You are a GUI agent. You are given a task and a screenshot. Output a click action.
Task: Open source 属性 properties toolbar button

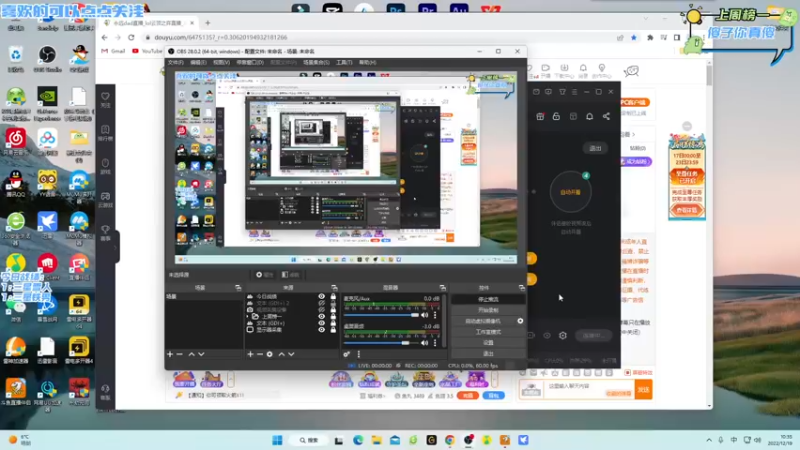click(x=265, y=274)
